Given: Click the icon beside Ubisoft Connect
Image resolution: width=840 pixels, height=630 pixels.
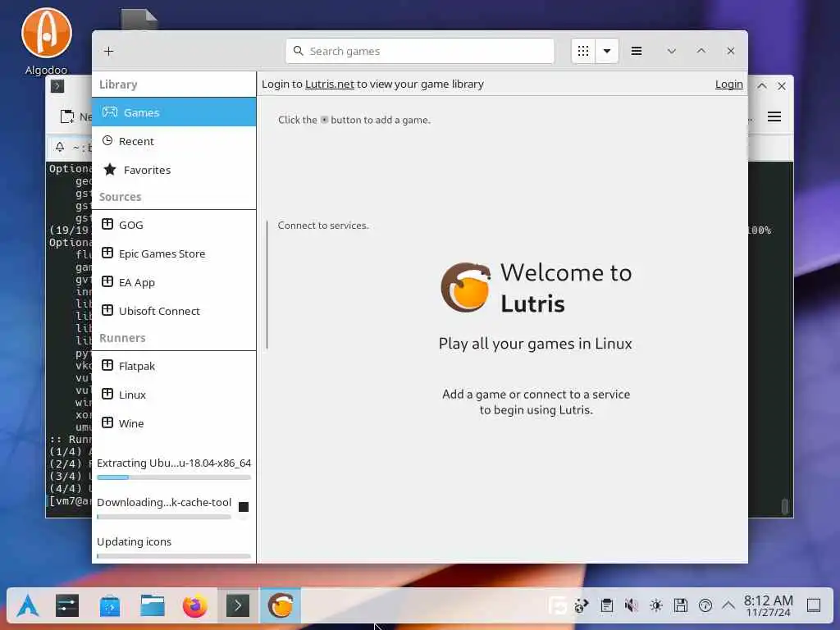Looking at the screenshot, I should coord(107,310).
